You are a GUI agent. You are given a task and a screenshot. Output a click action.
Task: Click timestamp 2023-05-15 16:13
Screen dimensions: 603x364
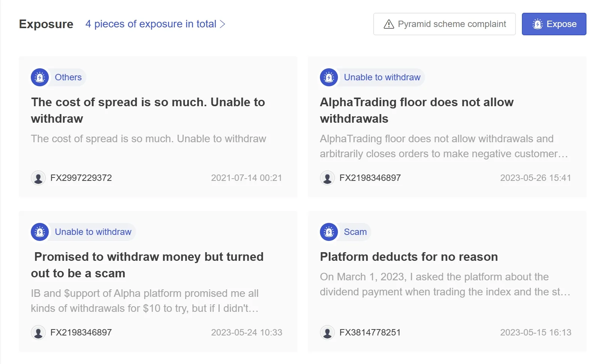535,332
